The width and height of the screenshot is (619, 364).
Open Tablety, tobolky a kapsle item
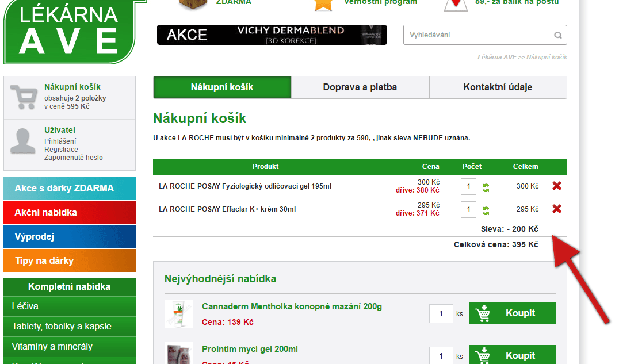[x=70, y=327]
